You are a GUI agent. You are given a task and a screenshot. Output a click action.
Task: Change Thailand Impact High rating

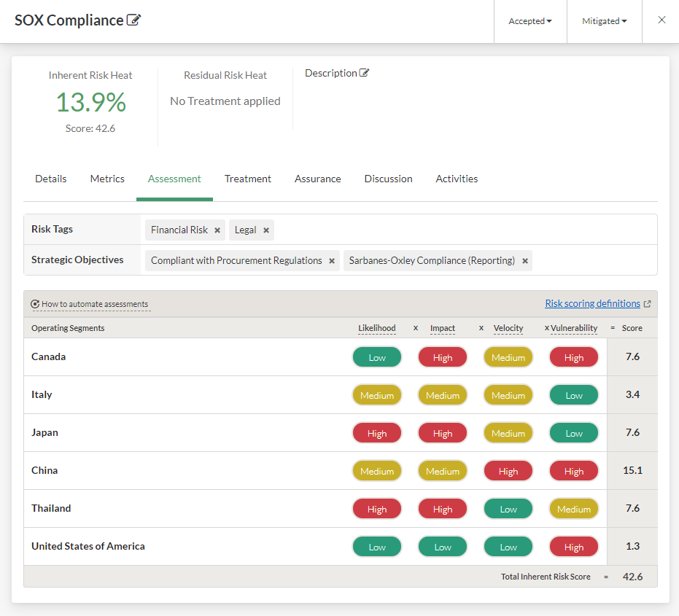click(x=443, y=509)
